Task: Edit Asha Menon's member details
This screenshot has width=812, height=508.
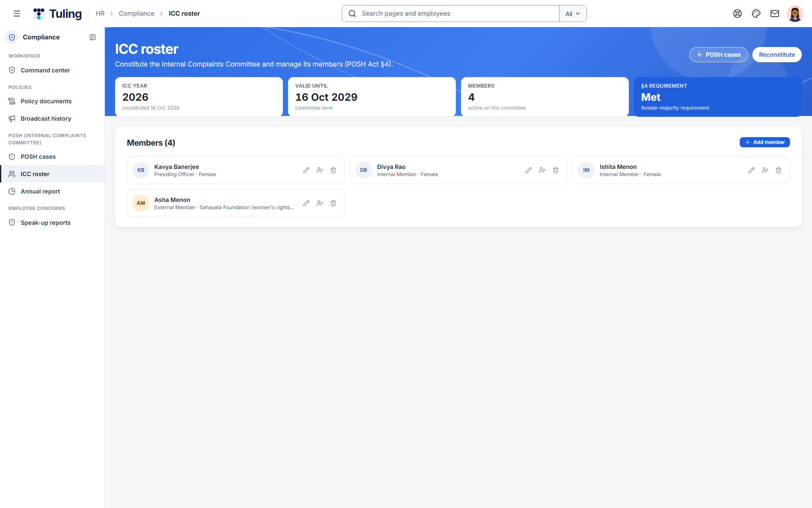Action: point(306,203)
